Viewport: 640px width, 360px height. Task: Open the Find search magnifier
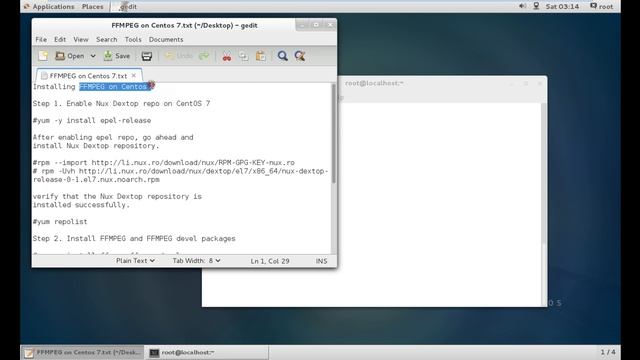pyautogui.click(x=282, y=56)
